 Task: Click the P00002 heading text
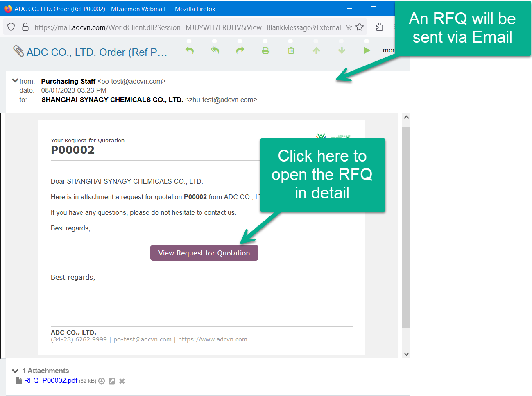pos(72,150)
